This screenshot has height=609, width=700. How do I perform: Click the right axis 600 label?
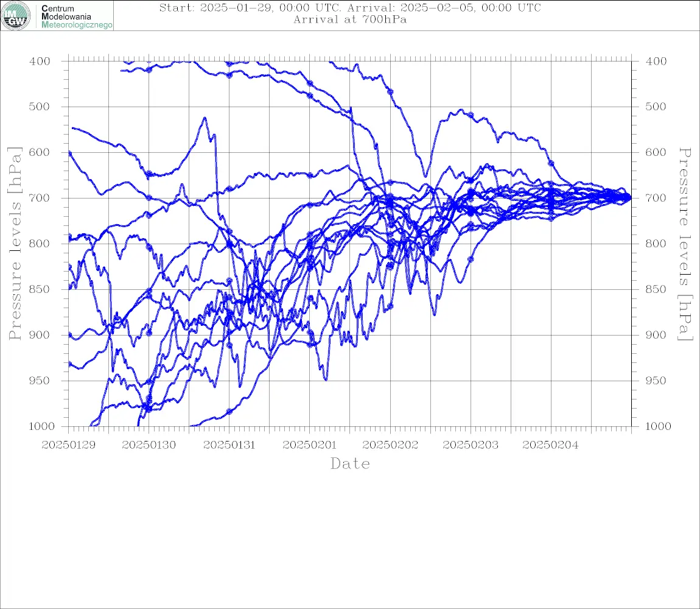656,152
